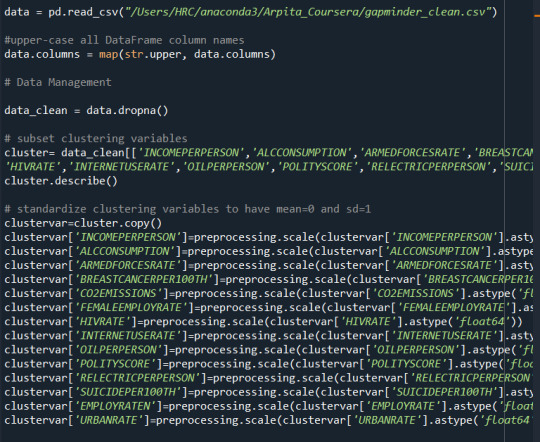
Task: Click the 'data_clean = data.dropna()' line
Action: 86,111
